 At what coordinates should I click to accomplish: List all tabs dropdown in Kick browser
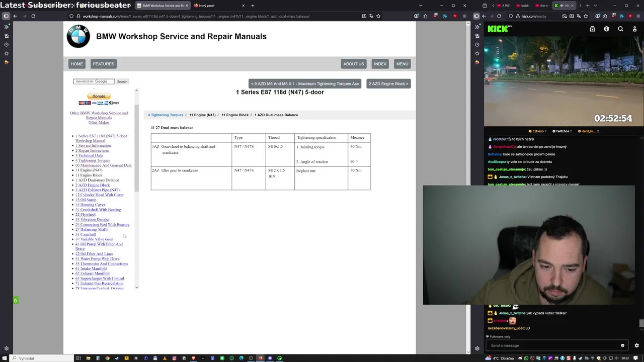coord(595,6)
